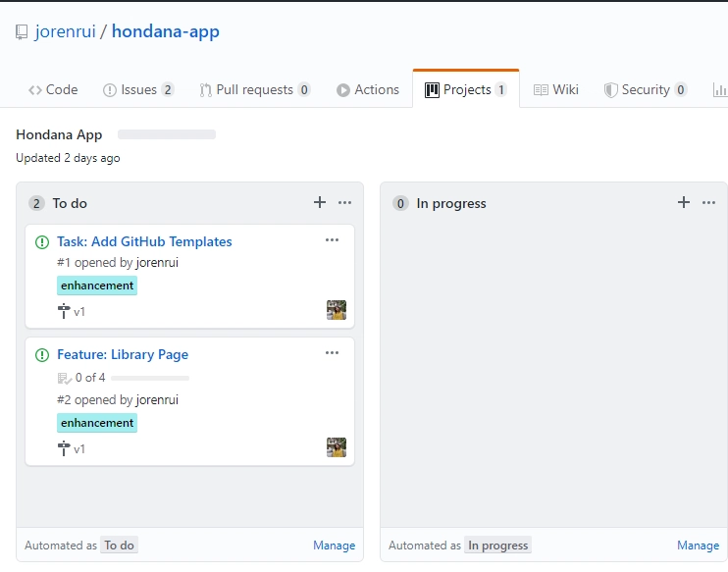
Task: Click open issue icon on Library Page card
Action: click(x=42, y=355)
